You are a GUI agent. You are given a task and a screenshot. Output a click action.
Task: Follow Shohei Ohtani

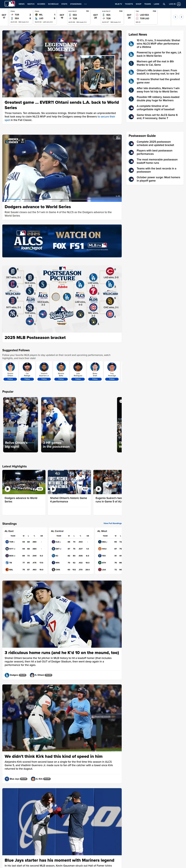(x=10, y=379)
